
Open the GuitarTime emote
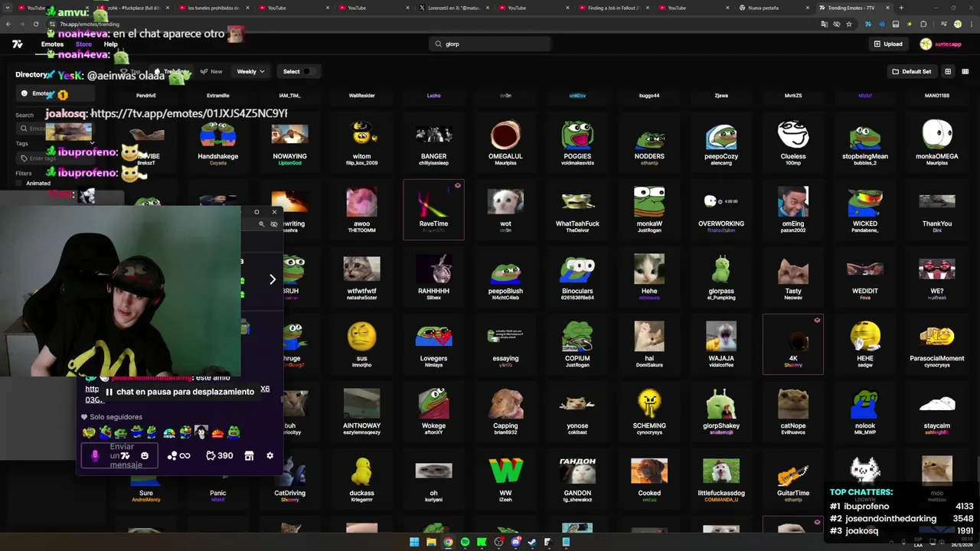tap(793, 479)
